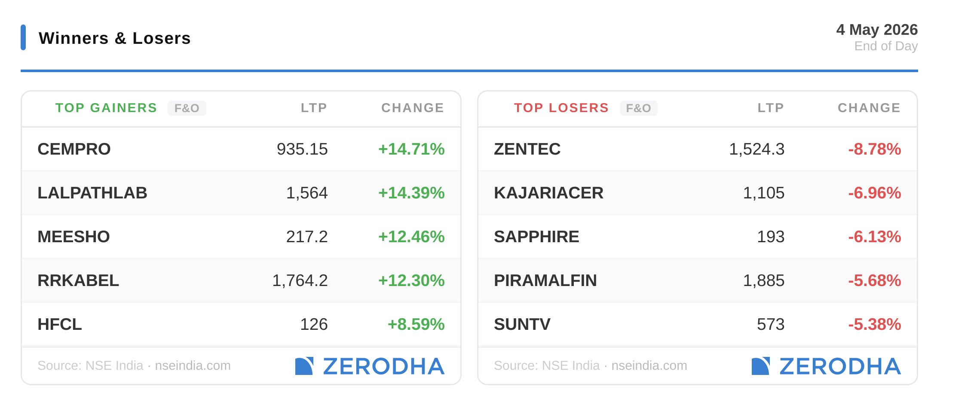980x411 pixels.
Task: Open the ZENTEC loser row
Action: point(698,149)
